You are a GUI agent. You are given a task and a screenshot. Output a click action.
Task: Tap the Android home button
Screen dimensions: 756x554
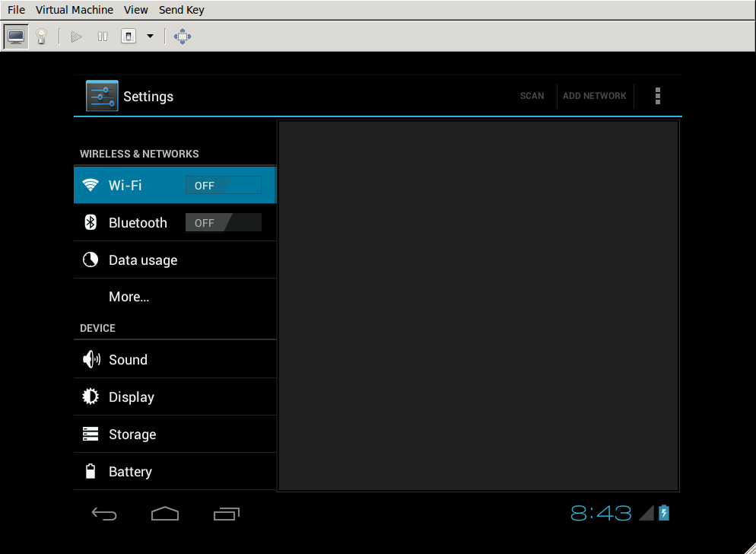coord(165,514)
